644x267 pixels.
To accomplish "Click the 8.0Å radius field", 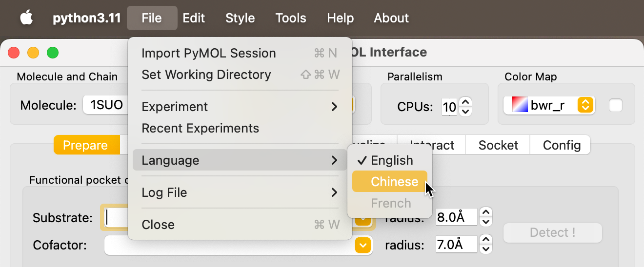I will pyautogui.click(x=456, y=217).
